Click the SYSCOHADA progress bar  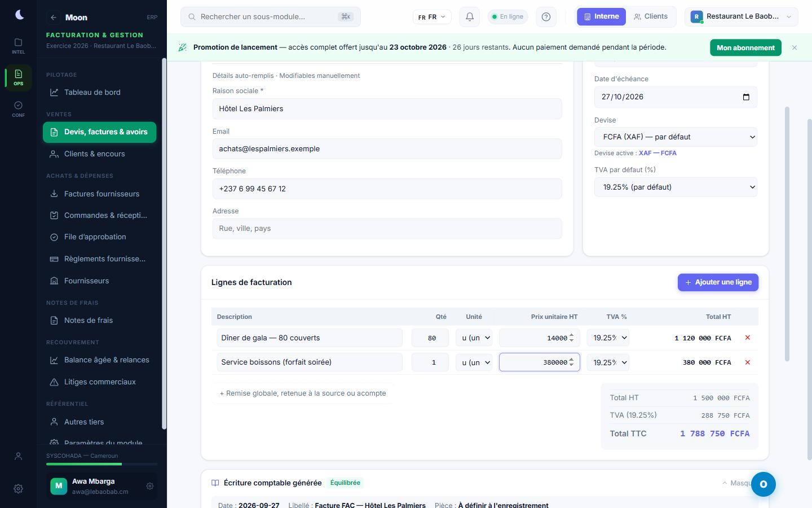coord(102,464)
